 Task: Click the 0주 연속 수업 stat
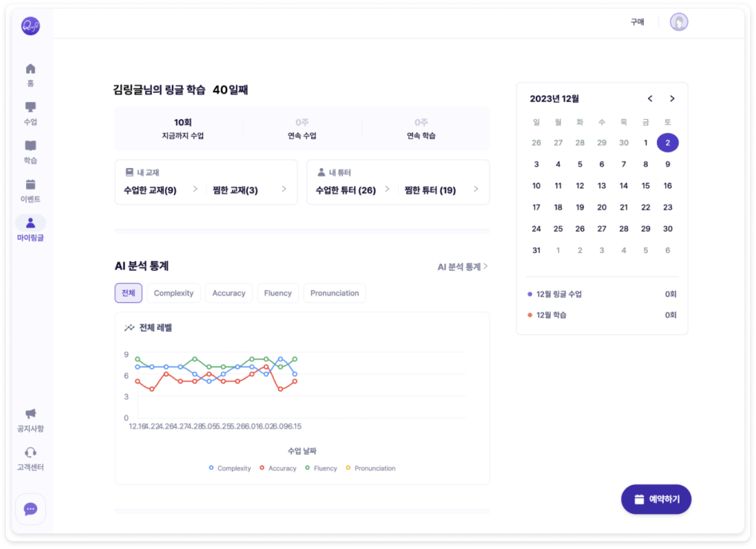302,129
